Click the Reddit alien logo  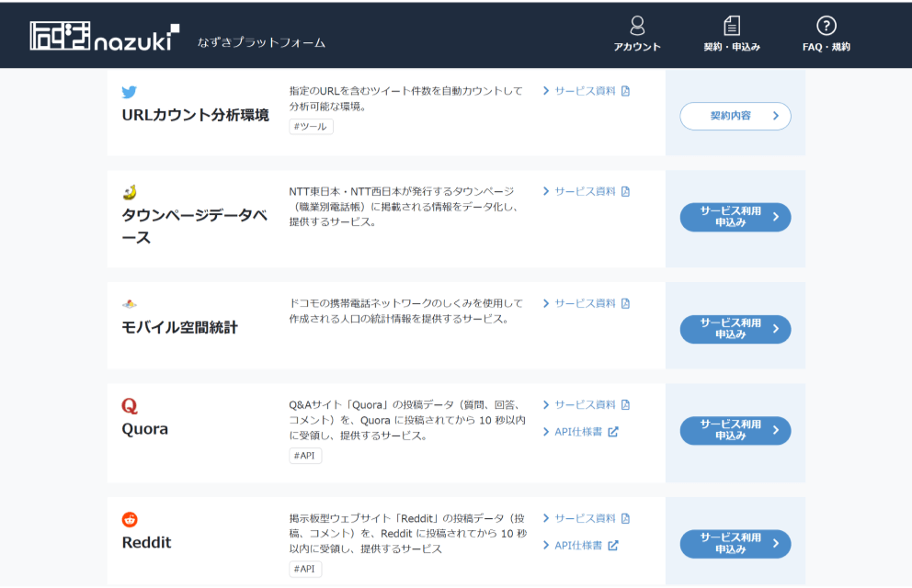coord(128,518)
